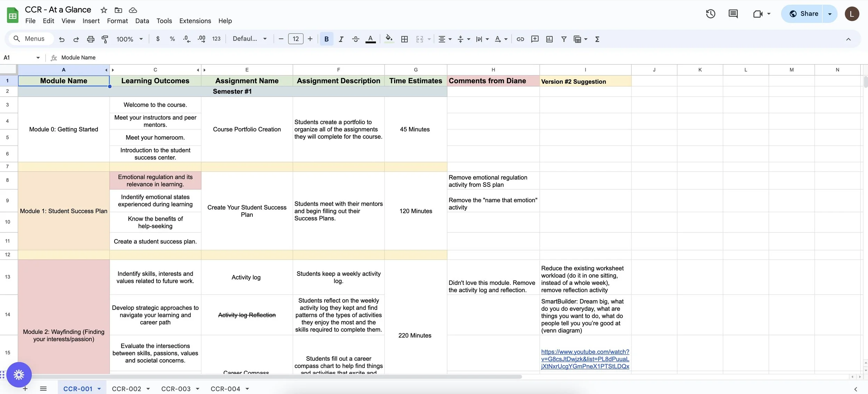The height and width of the screenshot is (394, 868).
Task: Open account avatar L
Action: pyautogui.click(x=852, y=14)
